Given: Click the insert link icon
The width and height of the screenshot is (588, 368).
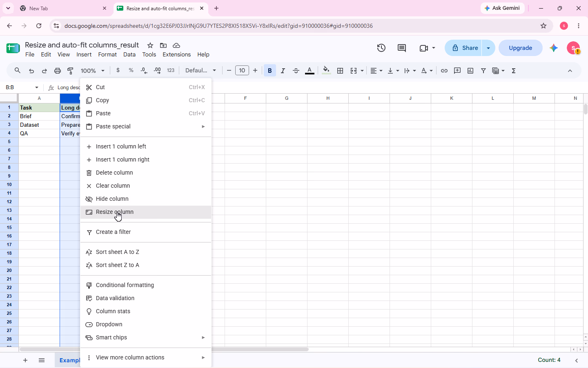Looking at the screenshot, I should click(x=444, y=71).
